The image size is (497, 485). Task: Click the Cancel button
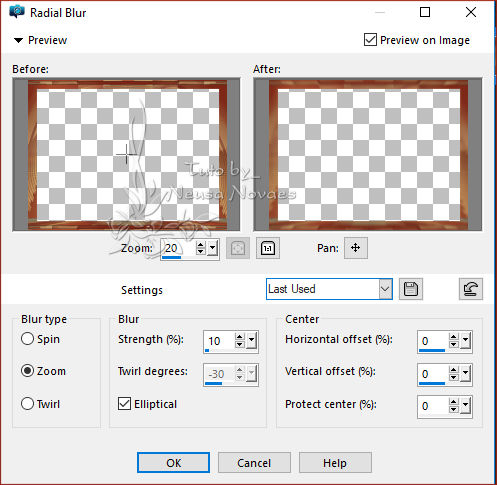[254, 463]
